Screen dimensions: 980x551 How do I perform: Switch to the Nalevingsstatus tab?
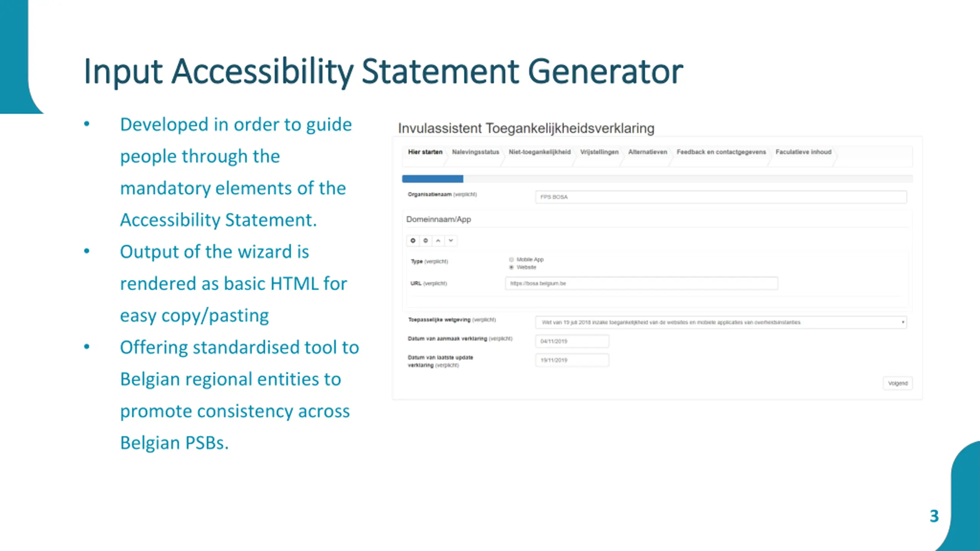[x=475, y=152]
